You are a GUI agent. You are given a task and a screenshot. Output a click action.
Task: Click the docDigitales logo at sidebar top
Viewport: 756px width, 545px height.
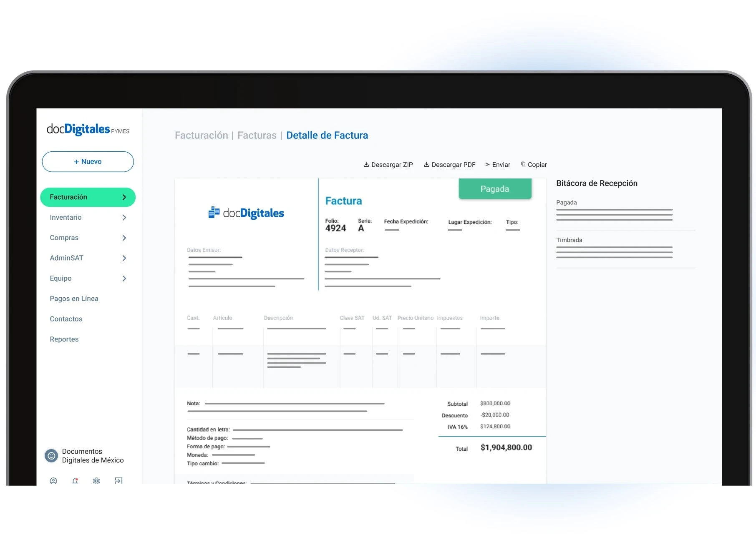tap(88, 130)
